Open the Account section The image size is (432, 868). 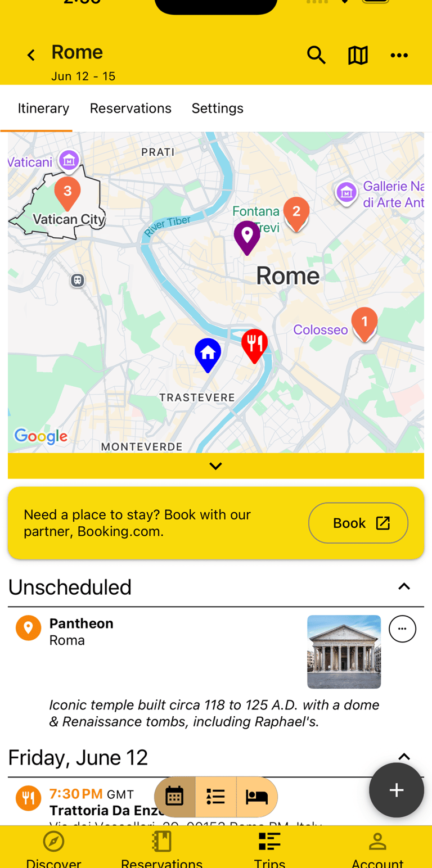(x=377, y=841)
